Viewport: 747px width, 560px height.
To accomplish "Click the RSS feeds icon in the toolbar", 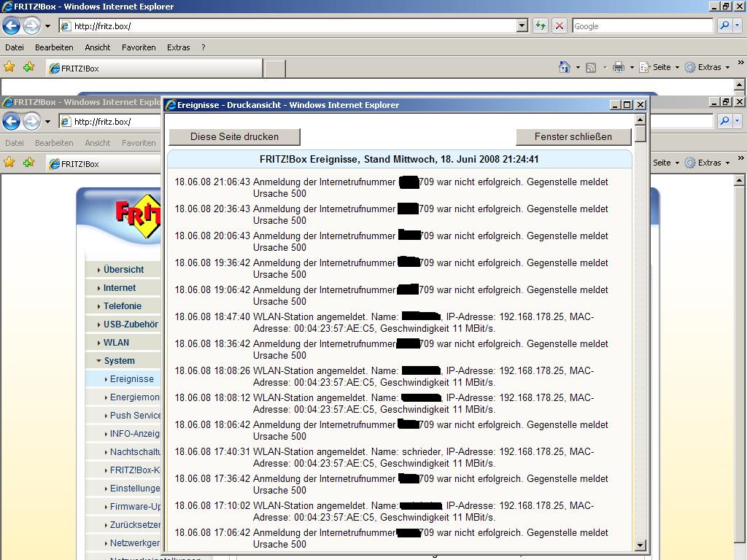I will coord(591,67).
